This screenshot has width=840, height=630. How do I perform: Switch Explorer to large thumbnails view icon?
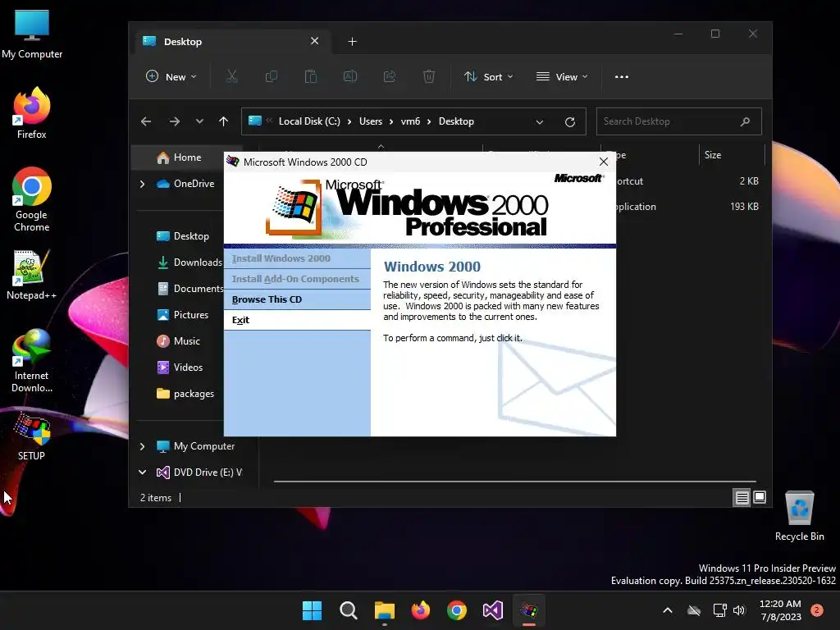tap(759, 497)
